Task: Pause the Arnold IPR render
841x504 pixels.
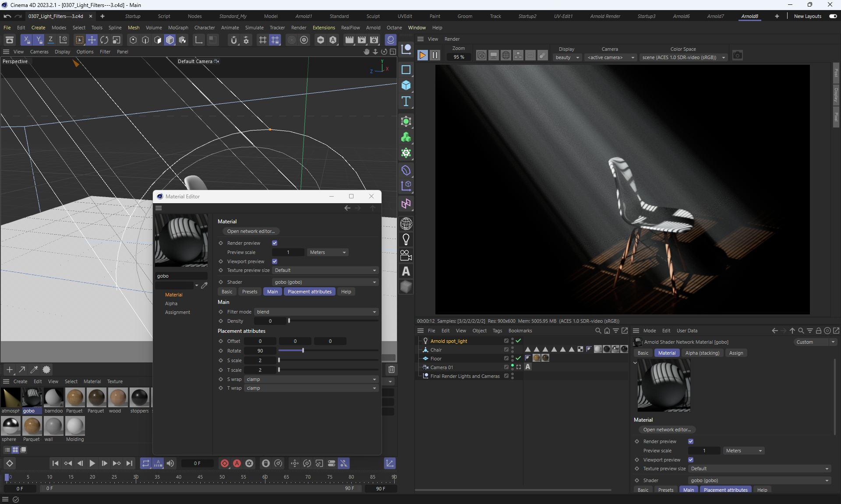Action: point(435,56)
